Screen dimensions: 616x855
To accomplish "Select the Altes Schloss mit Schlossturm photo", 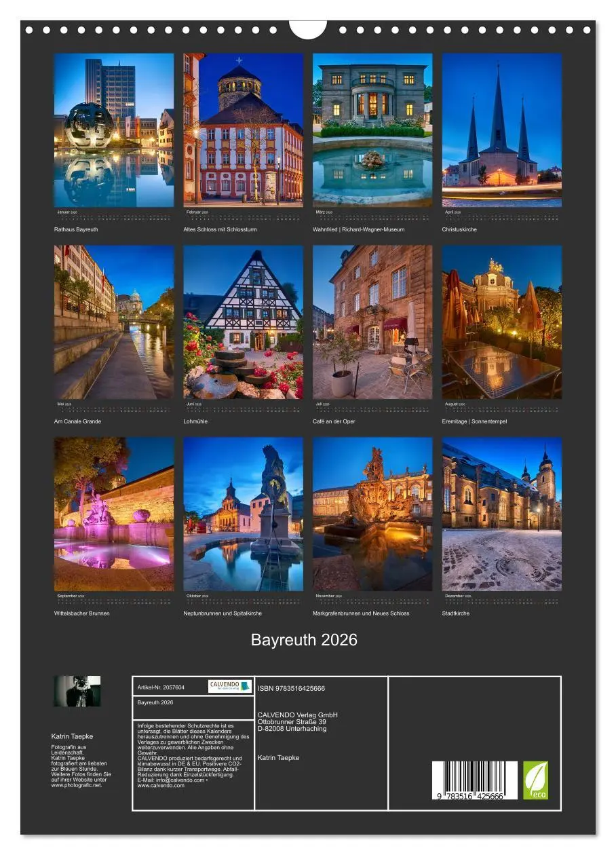I will click(243, 130).
